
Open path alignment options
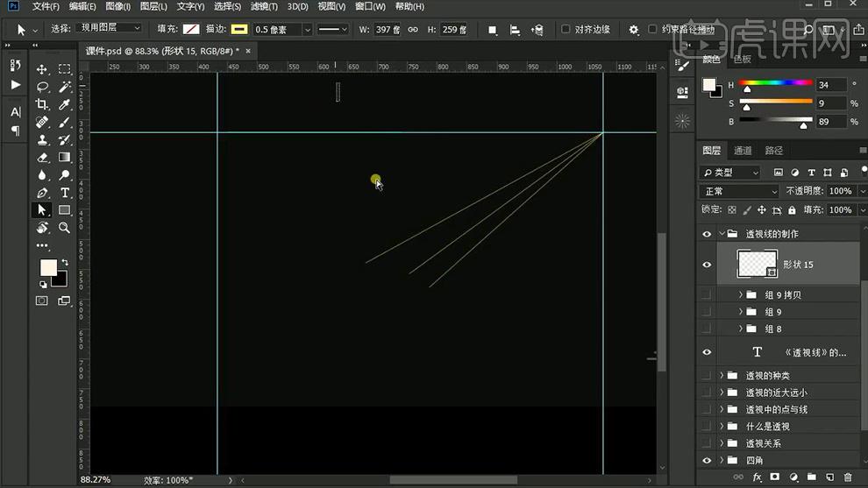click(515, 30)
